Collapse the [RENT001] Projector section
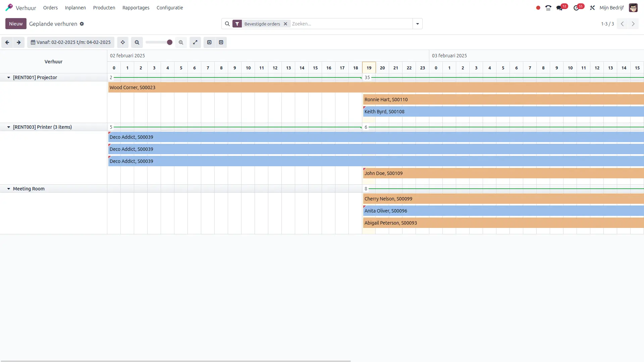Image resolution: width=644 pixels, height=362 pixels. point(8,77)
